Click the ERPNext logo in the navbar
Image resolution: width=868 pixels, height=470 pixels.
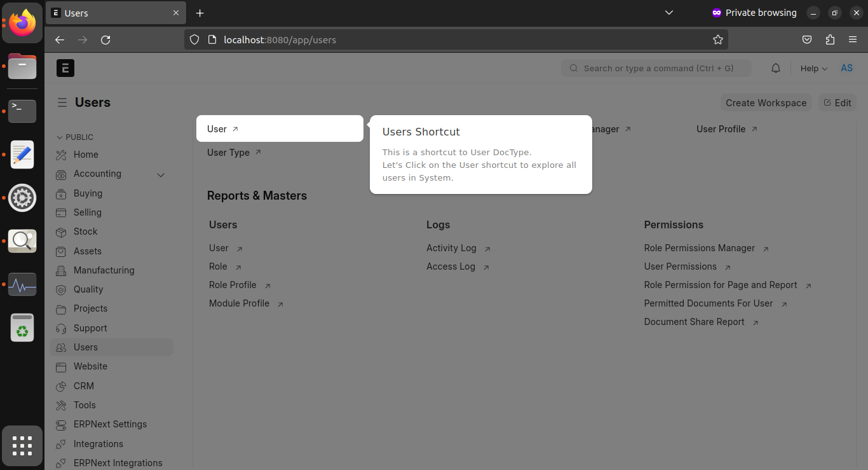point(65,68)
